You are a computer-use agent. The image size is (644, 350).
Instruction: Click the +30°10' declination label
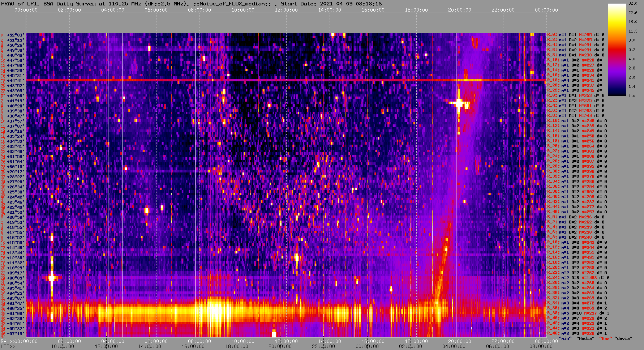pyautogui.click(x=16, y=167)
